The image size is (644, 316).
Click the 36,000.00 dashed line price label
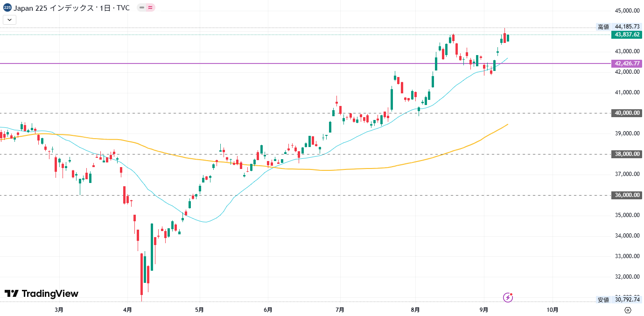click(627, 195)
